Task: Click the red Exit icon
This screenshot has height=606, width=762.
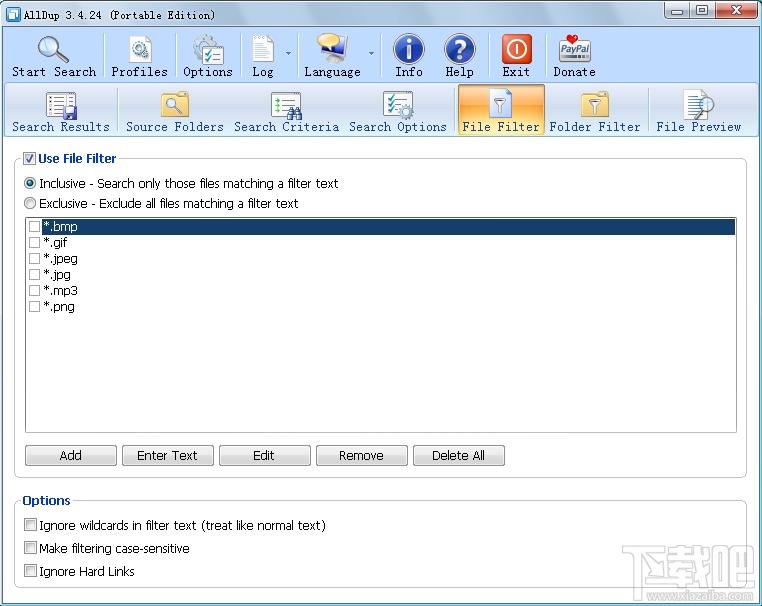Action: tap(516, 49)
